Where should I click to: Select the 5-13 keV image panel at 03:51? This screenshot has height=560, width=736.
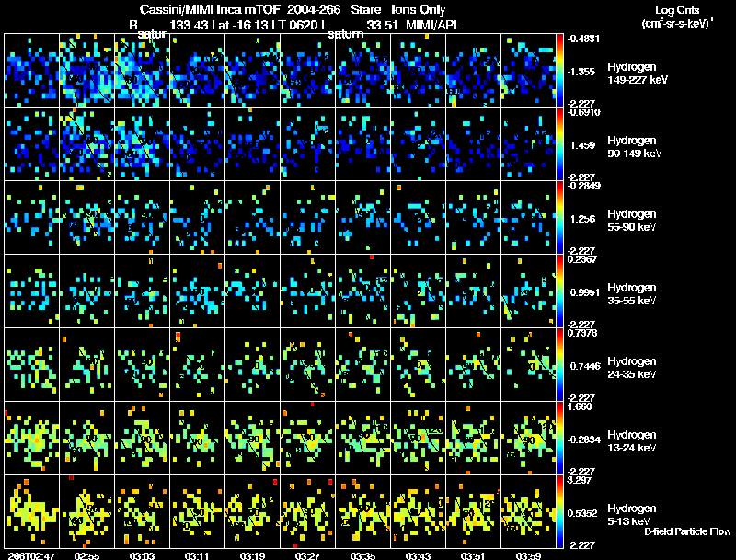[473, 512]
